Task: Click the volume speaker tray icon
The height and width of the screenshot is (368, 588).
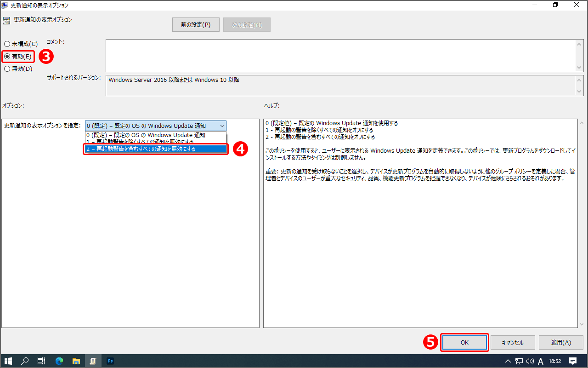Action: (x=530, y=361)
